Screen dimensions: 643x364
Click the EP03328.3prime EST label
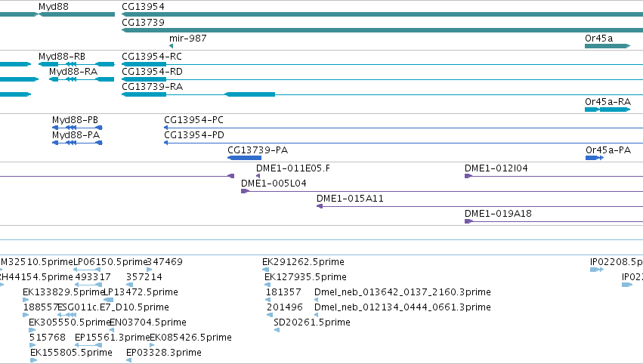[164, 353]
